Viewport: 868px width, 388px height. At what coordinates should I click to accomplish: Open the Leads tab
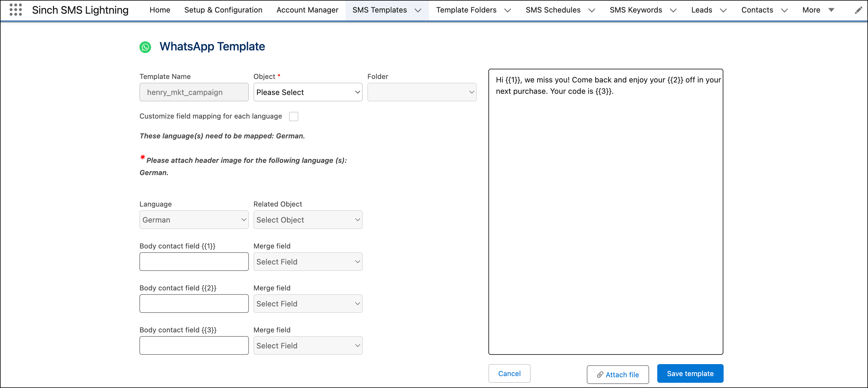(702, 10)
